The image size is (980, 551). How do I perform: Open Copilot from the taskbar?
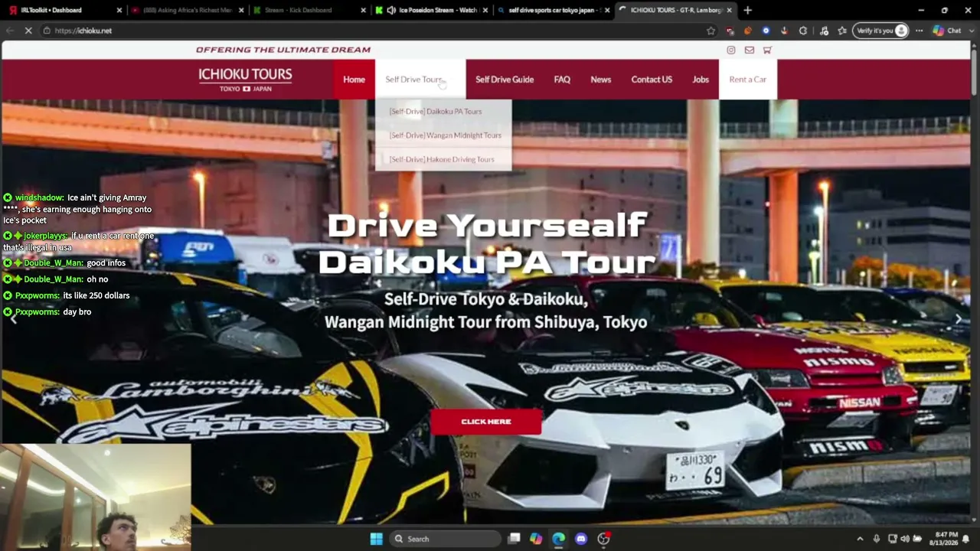pyautogui.click(x=536, y=539)
